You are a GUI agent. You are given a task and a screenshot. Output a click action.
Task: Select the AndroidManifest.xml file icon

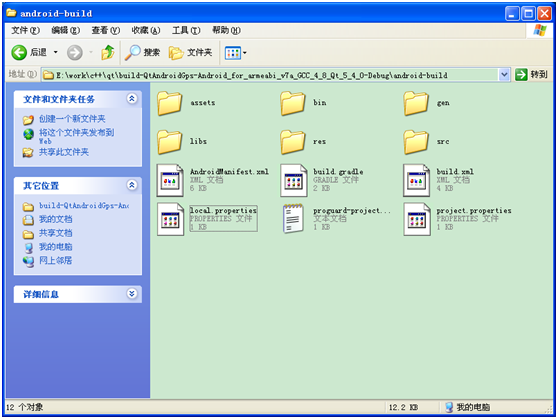[170, 180]
